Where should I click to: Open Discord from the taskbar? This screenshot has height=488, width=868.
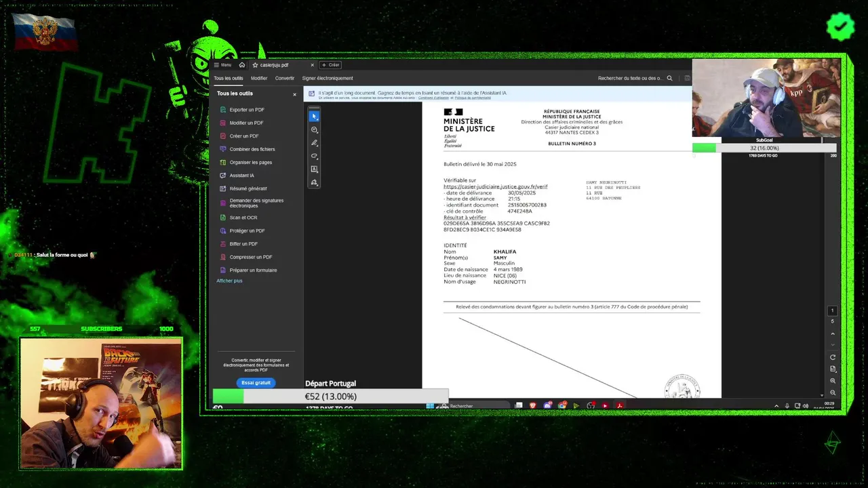[x=547, y=406]
